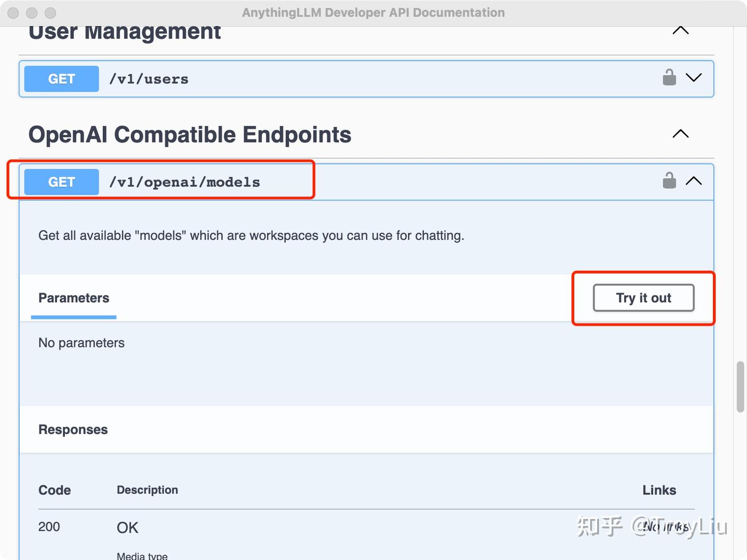747x560 pixels.
Task: Select the Parameters tab
Action: click(74, 298)
